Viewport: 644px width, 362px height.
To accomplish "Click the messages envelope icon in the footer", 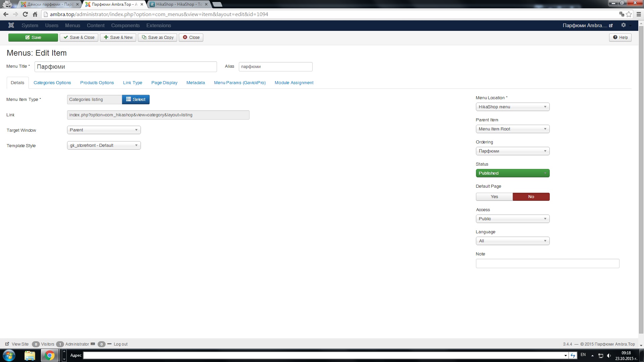I will pyautogui.click(x=93, y=344).
